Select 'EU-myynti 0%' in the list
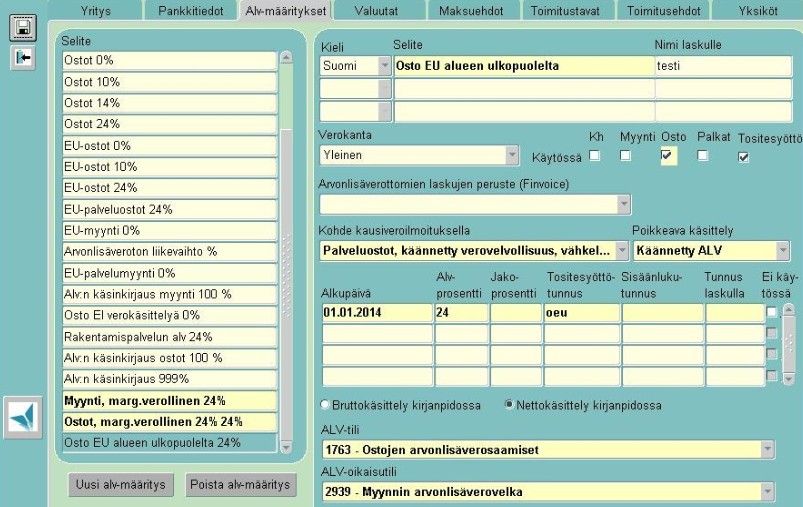Image resolution: width=803 pixels, height=507 pixels. click(x=170, y=231)
